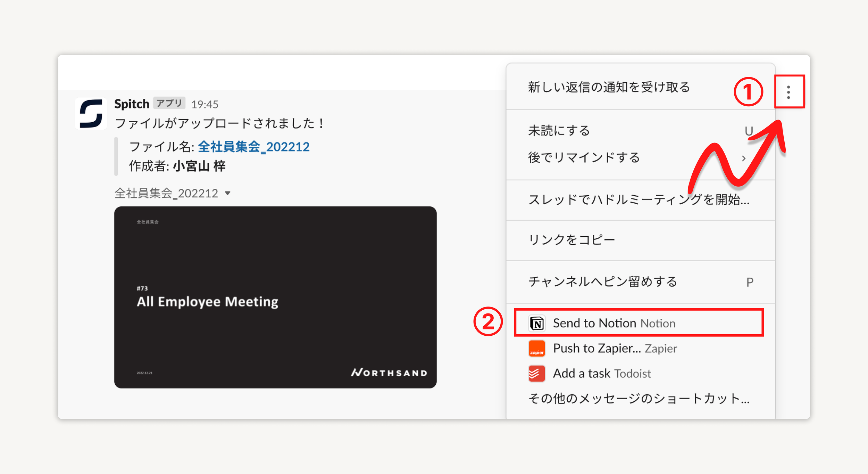The height and width of the screenshot is (474, 868).
Task: Open the three-dot more actions icon
Action: coord(789,92)
